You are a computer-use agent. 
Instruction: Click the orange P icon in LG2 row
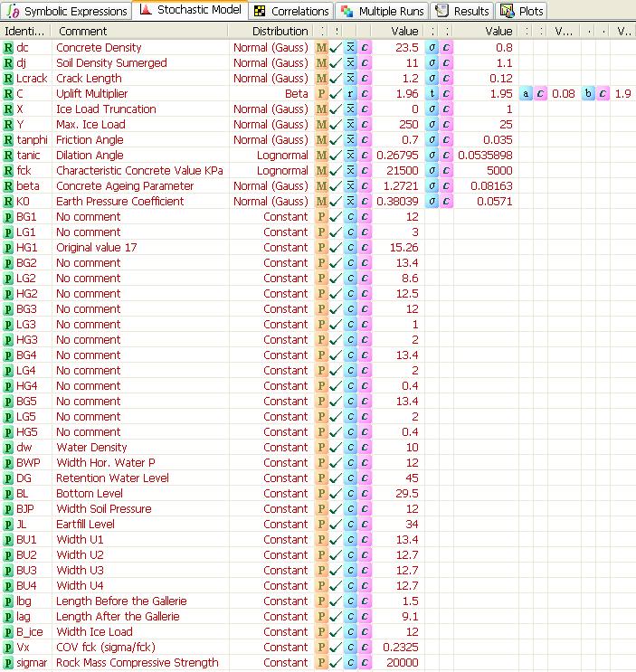[x=321, y=279]
